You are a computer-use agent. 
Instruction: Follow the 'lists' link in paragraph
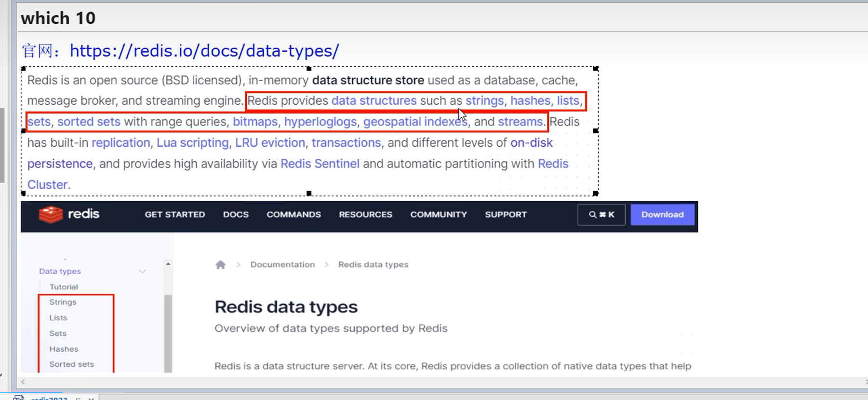568,101
